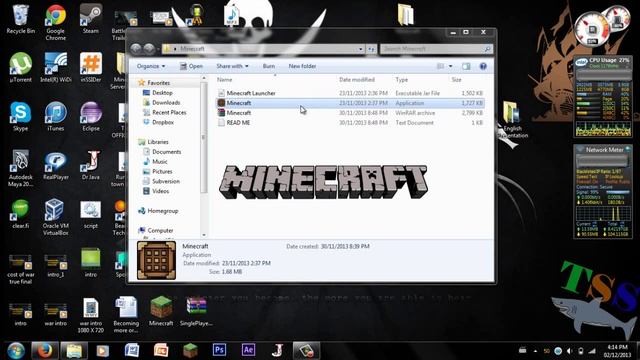
Task: Open Firefox from the taskbar
Action: tap(44, 351)
